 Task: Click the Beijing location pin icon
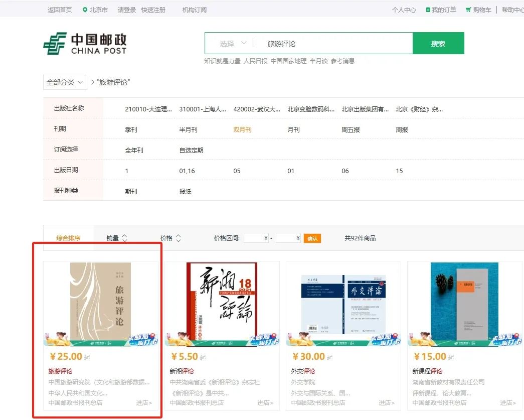(85, 10)
